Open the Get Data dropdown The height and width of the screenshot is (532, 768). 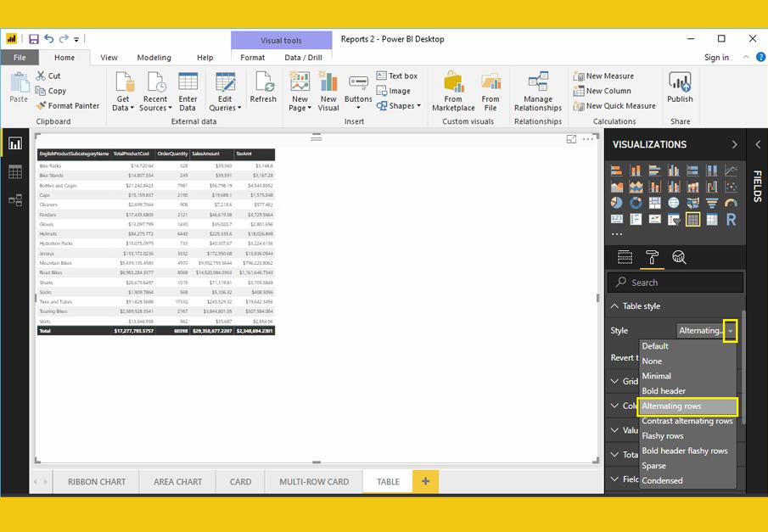(123, 90)
